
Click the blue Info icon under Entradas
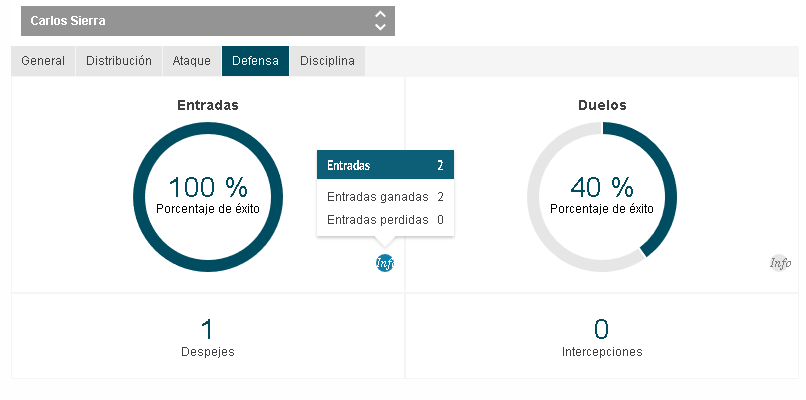385,263
